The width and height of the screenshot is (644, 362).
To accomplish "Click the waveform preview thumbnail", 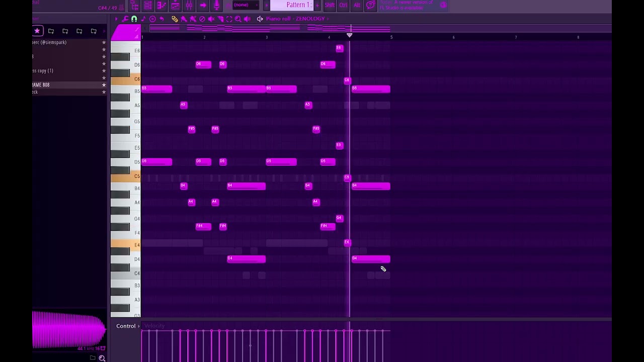I will pos(69,330).
